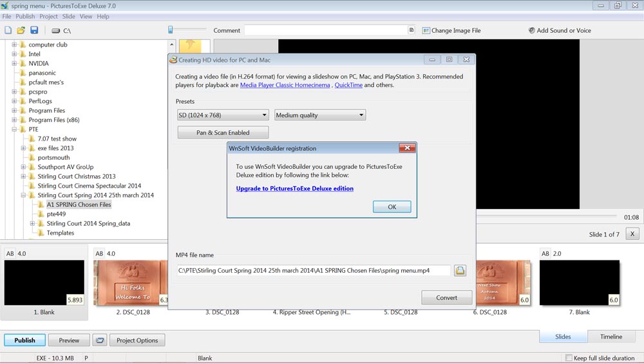The image size is (644, 363).
Task: Select the 7.07 test show folder
Action: [57, 139]
